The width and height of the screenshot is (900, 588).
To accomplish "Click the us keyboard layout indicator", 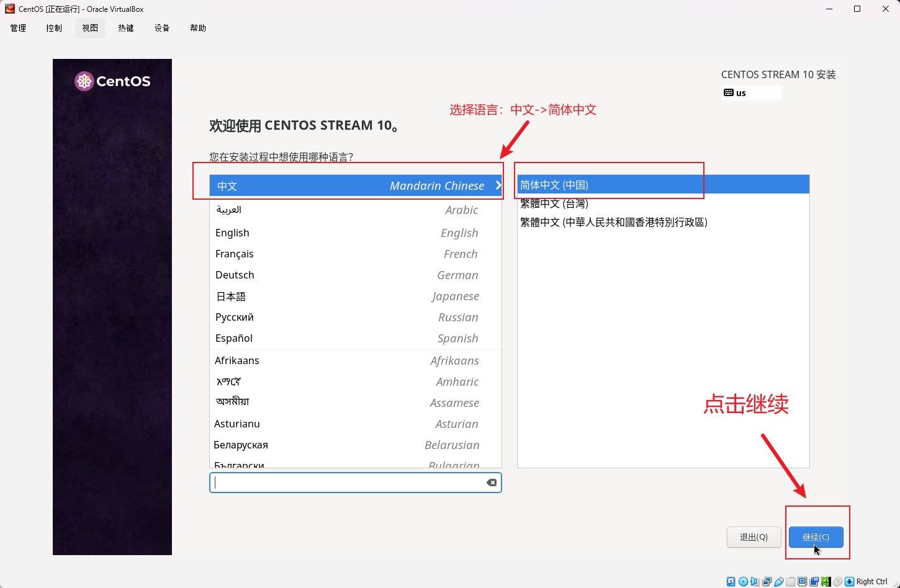I will pyautogui.click(x=752, y=93).
